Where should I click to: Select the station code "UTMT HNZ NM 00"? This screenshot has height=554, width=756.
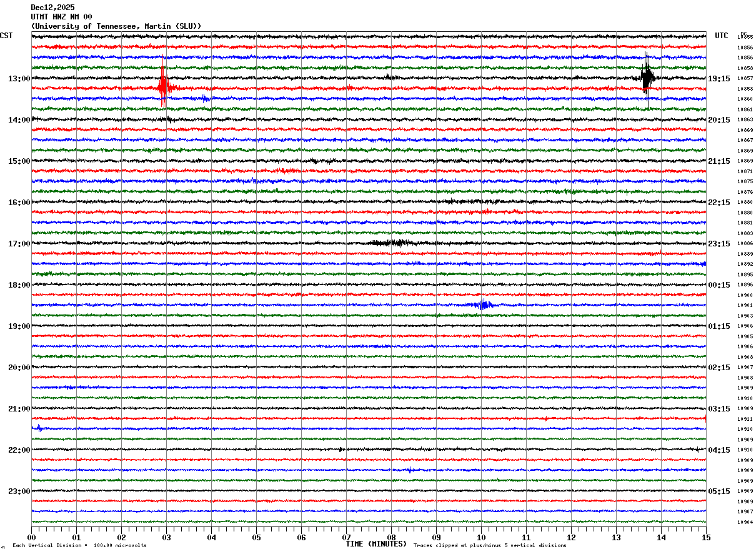(x=61, y=17)
